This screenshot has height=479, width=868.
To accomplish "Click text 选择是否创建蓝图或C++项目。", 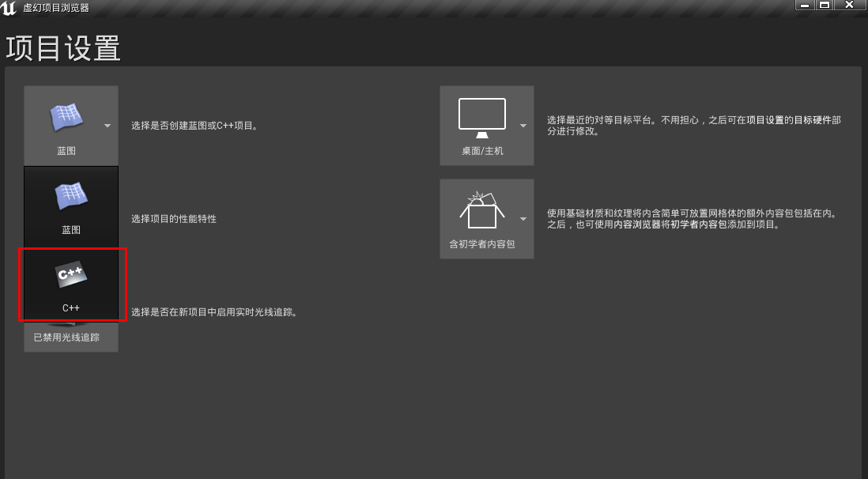I will pos(194,126).
